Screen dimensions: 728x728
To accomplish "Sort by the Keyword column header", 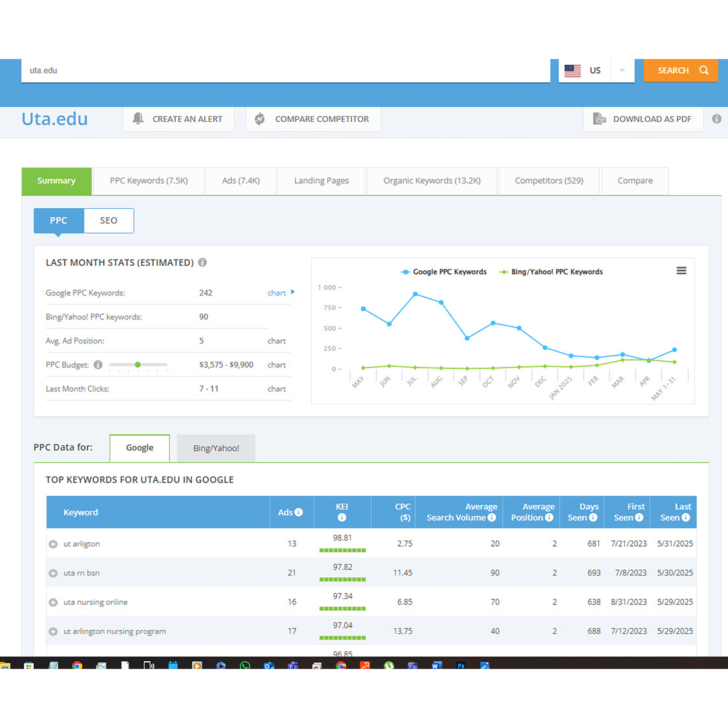I will [158, 512].
